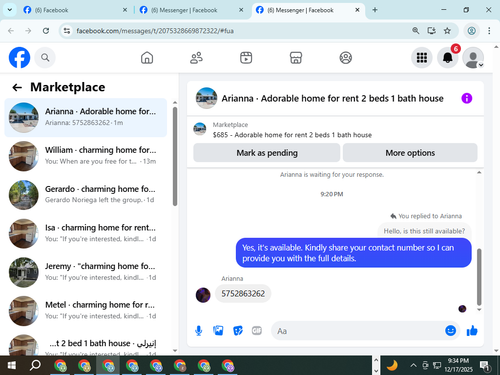Viewport: 500px width, 375px height.
Task: Close the first Facebook tab
Action: 125,10
